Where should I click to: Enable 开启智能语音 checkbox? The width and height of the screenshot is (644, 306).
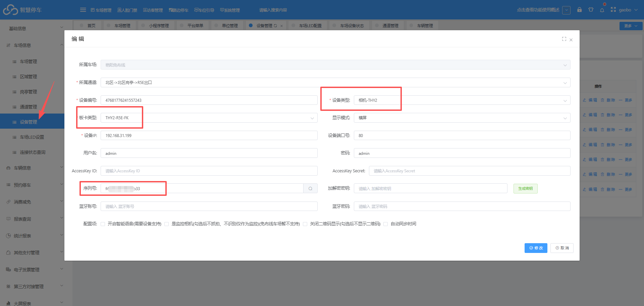pyautogui.click(x=103, y=224)
